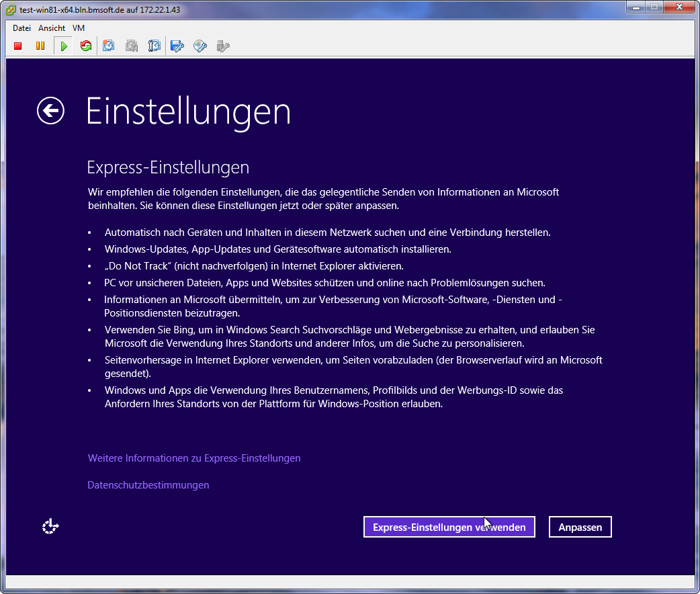
Task: Click Express-Einstellungen verwenden button
Action: point(449,527)
